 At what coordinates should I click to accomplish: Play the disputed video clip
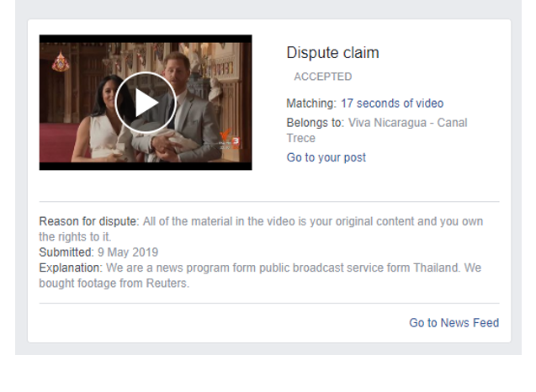pyautogui.click(x=146, y=103)
